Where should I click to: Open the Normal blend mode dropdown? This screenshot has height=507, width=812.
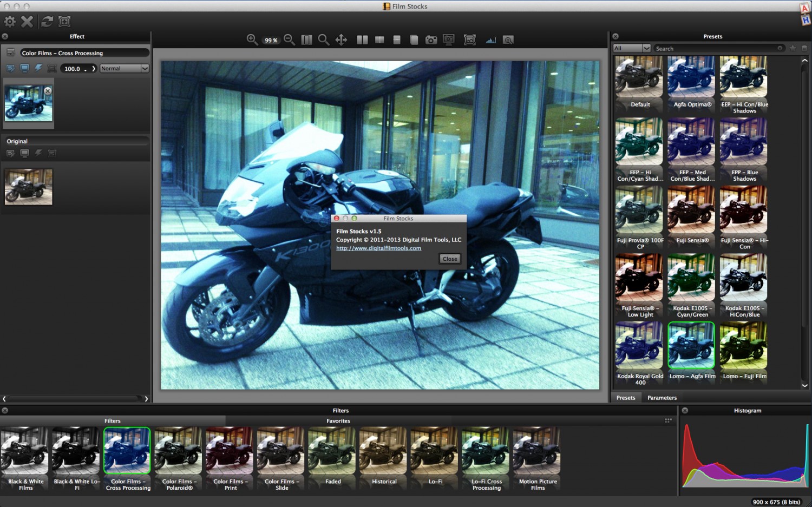[124, 69]
